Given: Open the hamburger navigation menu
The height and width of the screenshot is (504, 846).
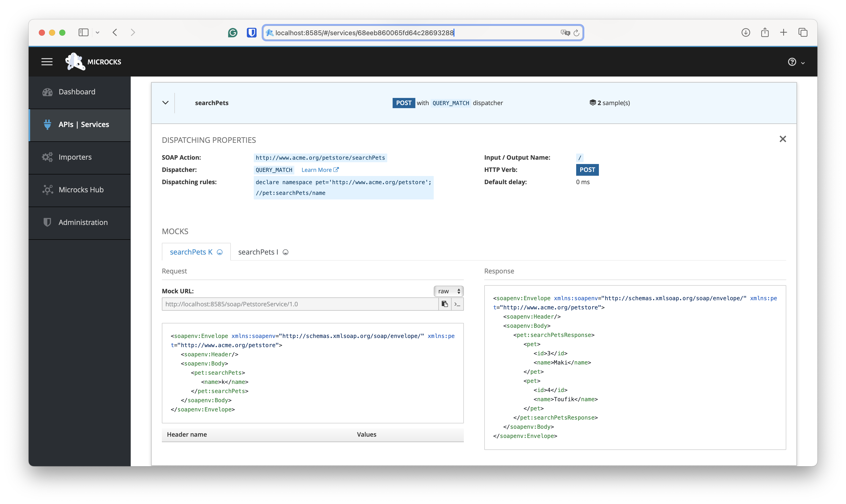Looking at the screenshot, I should tap(47, 62).
